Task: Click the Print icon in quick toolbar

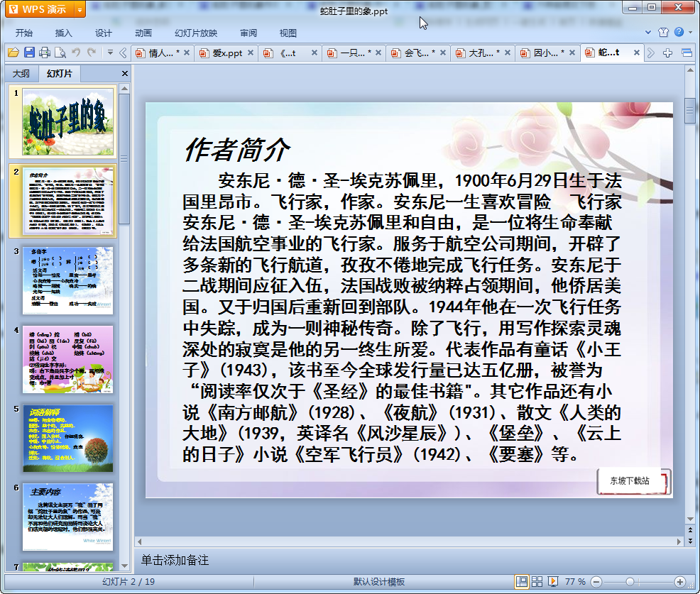Action: [x=45, y=53]
